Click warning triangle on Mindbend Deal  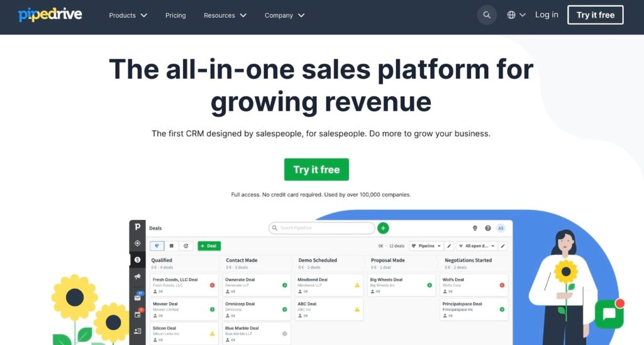[357, 285]
